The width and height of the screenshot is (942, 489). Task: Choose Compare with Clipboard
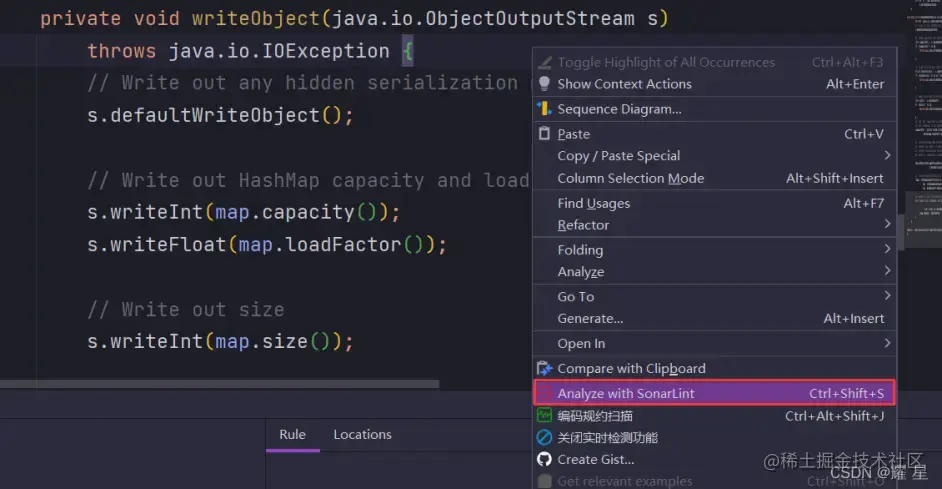coord(714,368)
